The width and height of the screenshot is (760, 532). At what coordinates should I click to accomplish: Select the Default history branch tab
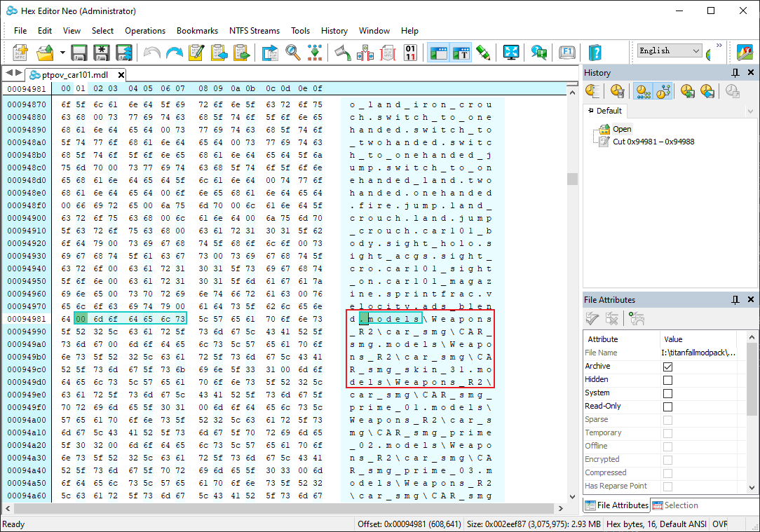point(605,111)
